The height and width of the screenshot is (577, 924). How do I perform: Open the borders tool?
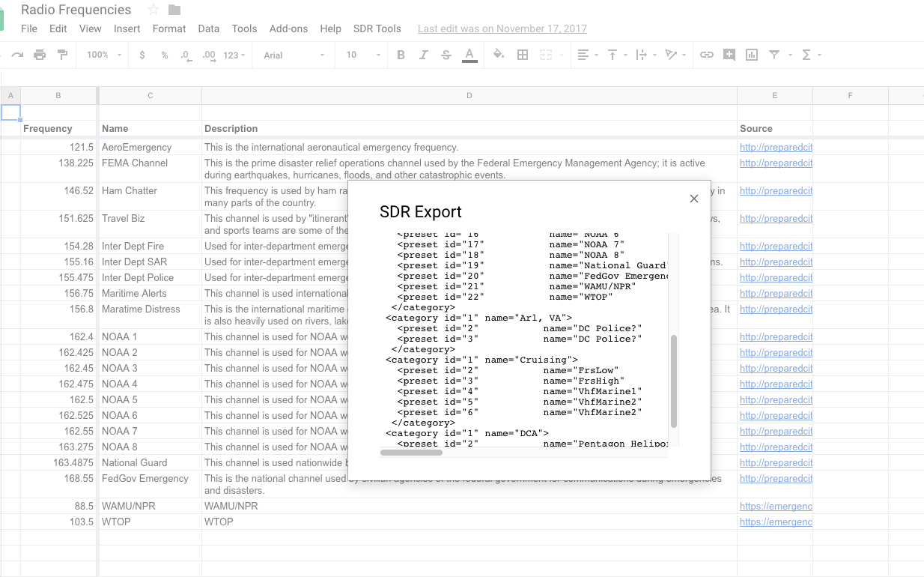click(x=523, y=55)
